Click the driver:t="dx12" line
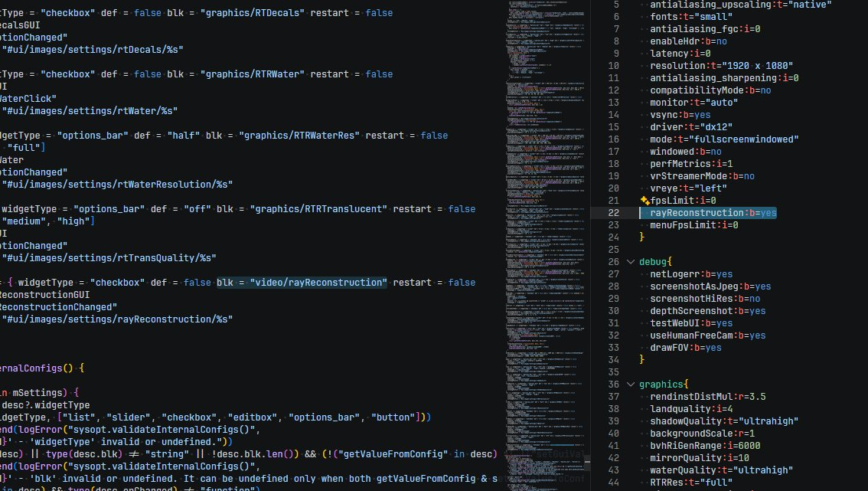Image resolution: width=868 pixels, height=491 pixels. [x=691, y=127]
